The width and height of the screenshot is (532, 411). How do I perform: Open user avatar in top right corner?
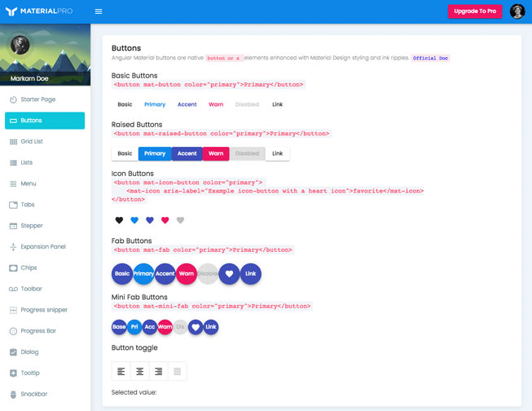517,11
